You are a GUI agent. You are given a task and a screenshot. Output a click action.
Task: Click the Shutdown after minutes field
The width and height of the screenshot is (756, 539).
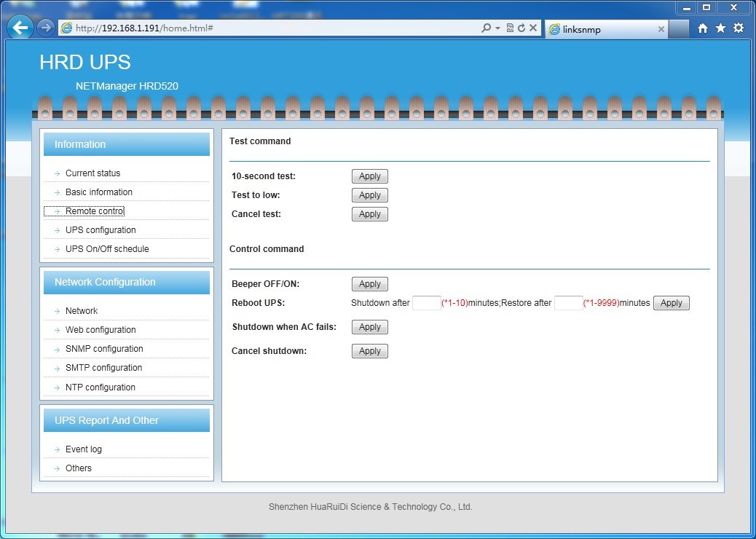click(x=426, y=303)
